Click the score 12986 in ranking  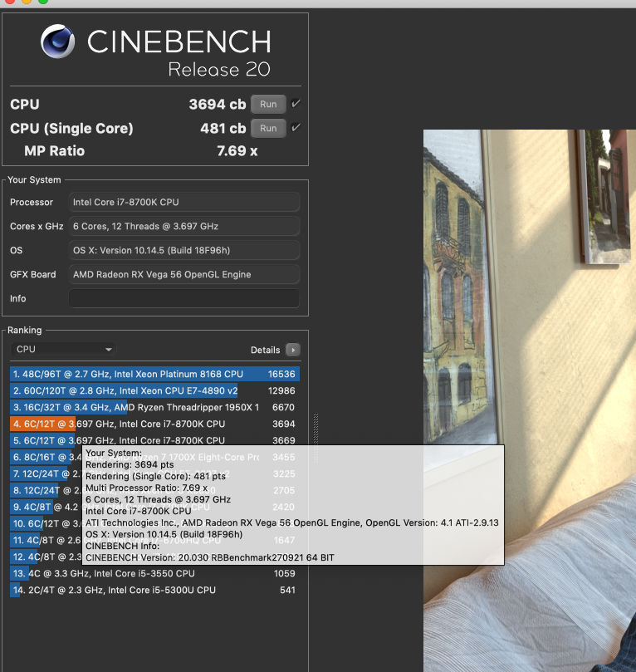pos(281,391)
